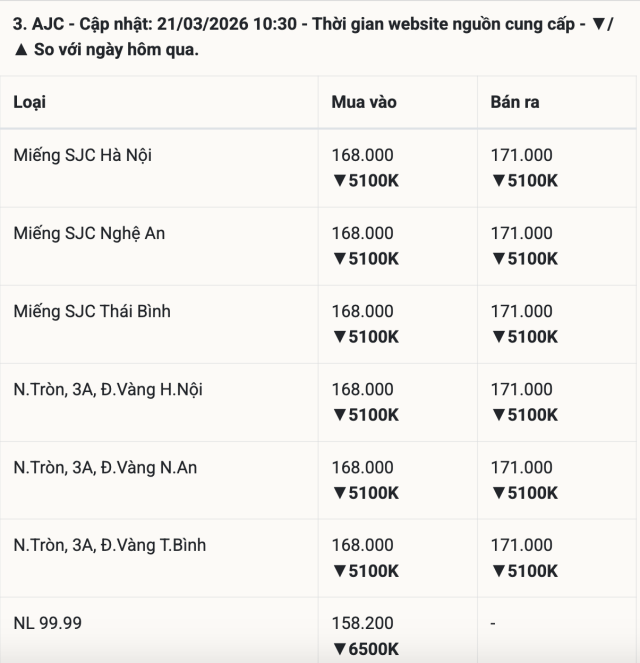This screenshot has width=640, height=663.
Task: Click the 'N.Tròn, 3A, Đ.Vàng H.Nội' label
Action: pyautogui.click(x=108, y=389)
